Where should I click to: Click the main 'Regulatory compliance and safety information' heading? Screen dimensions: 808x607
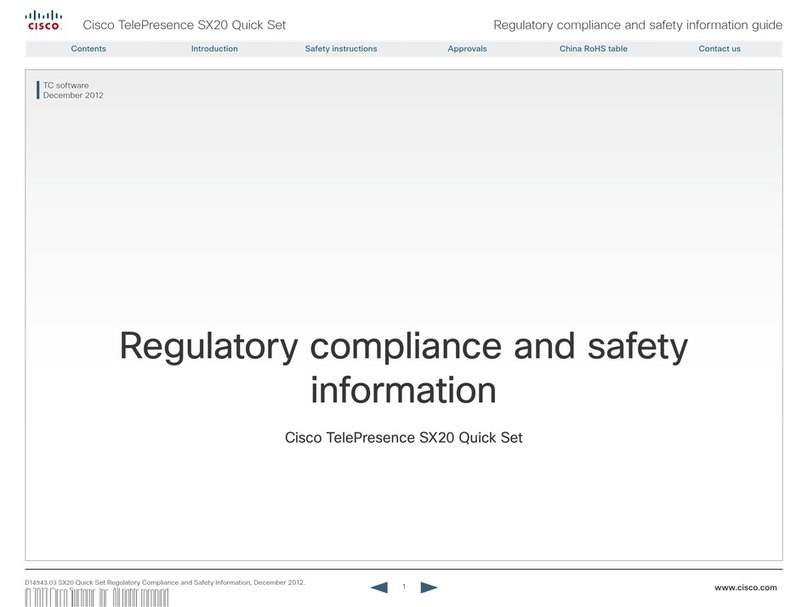tap(403, 367)
